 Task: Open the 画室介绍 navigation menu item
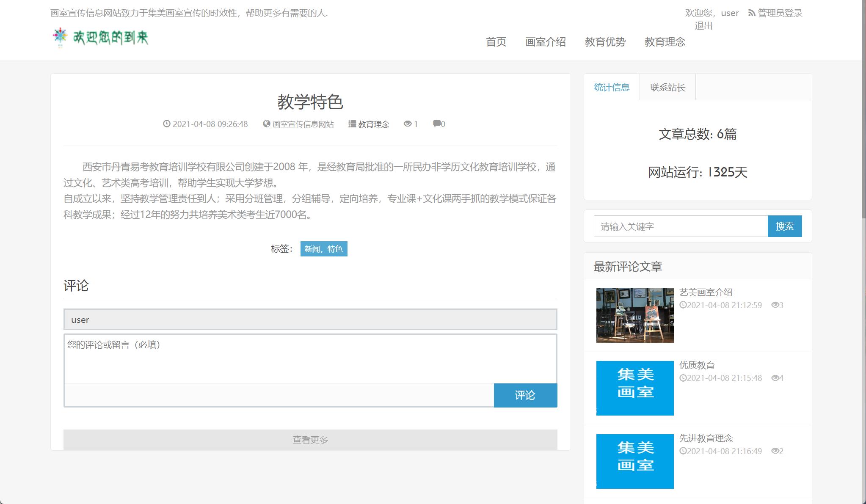pyautogui.click(x=546, y=42)
